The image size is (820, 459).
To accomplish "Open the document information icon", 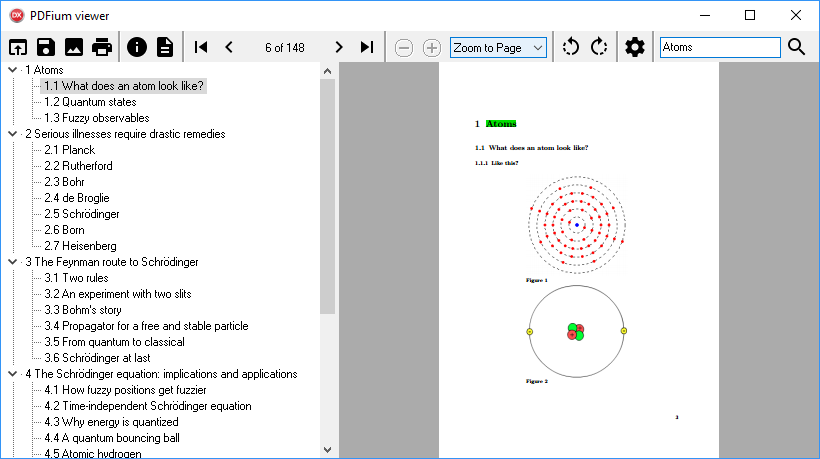I will [137, 47].
